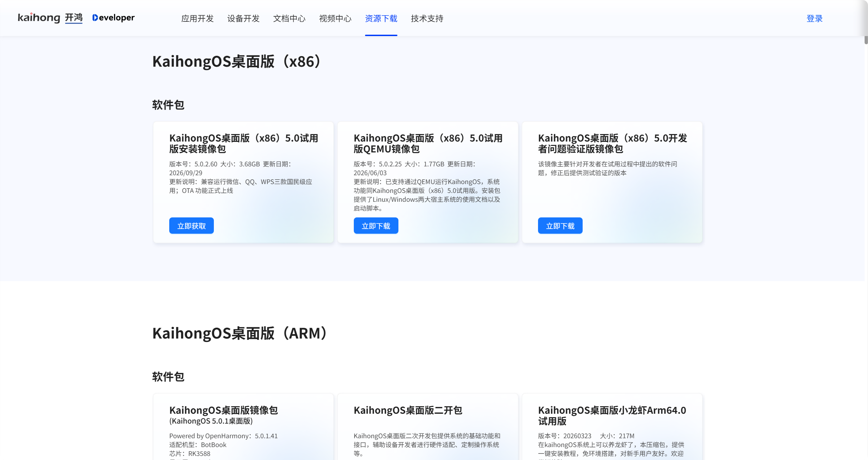This screenshot has width=868, height=460.
Task: Click 版本号：20260323 text
Action: click(x=565, y=436)
